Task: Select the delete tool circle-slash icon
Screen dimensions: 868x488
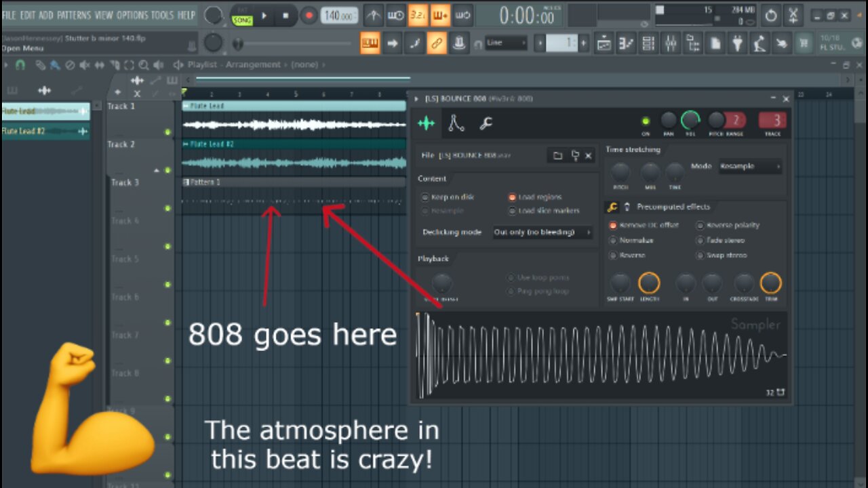Action: (69, 65)
